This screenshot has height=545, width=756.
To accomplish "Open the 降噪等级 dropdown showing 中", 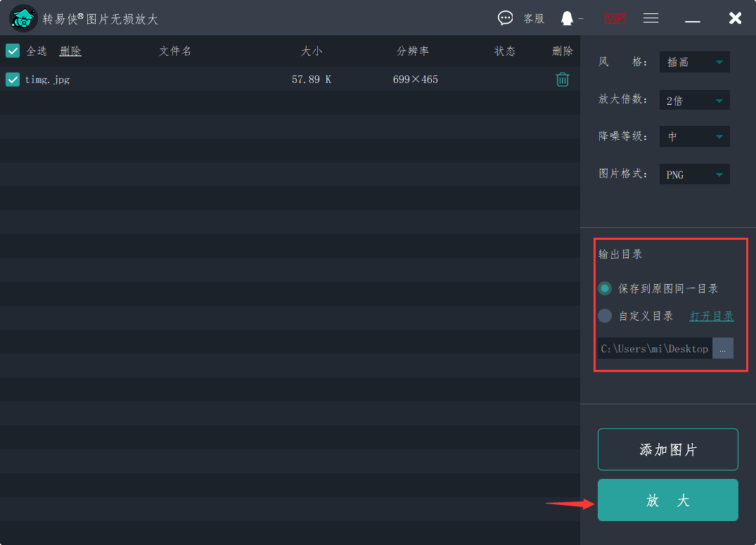I will tap(694, 136).
